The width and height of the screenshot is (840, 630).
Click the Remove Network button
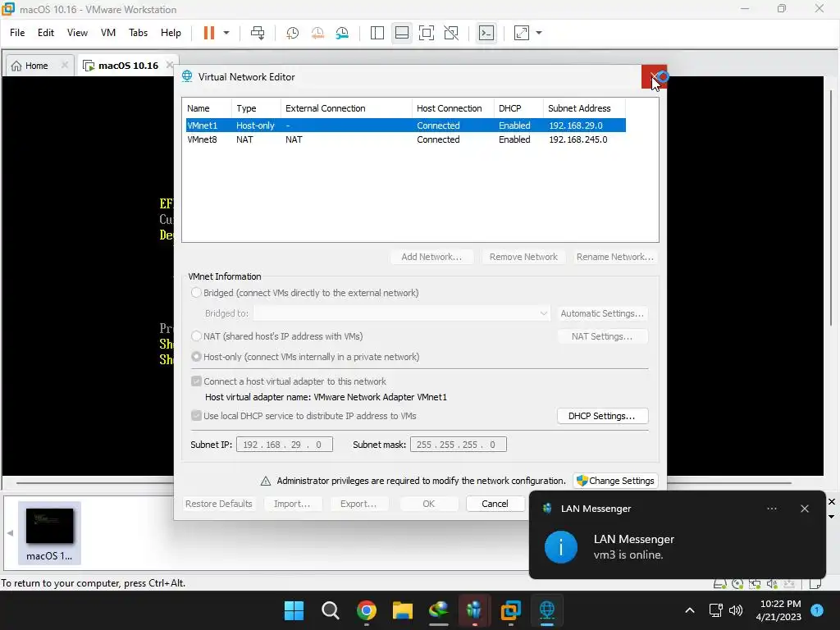(x=523, y=257)
